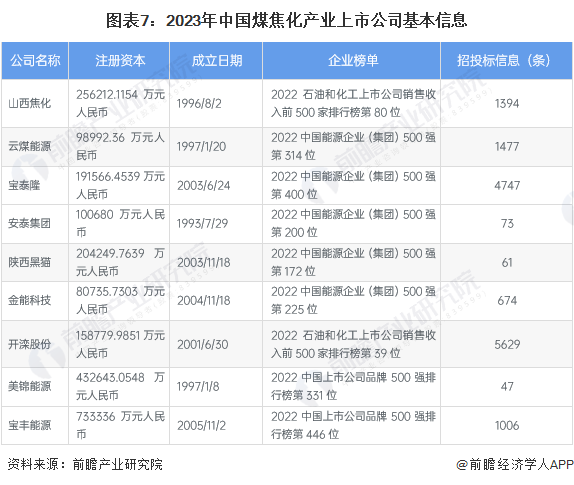Click the 招投标信息（条） column header

pos(506,61)
